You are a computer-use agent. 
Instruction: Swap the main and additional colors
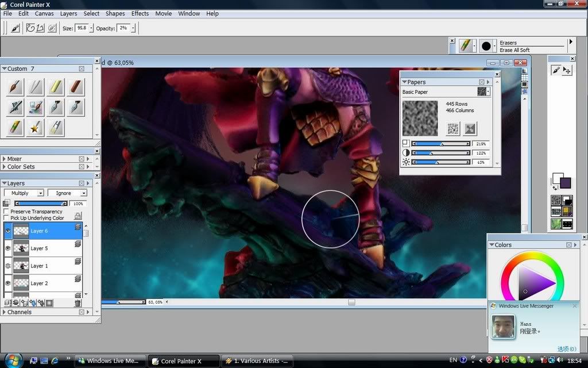point(555,187)
